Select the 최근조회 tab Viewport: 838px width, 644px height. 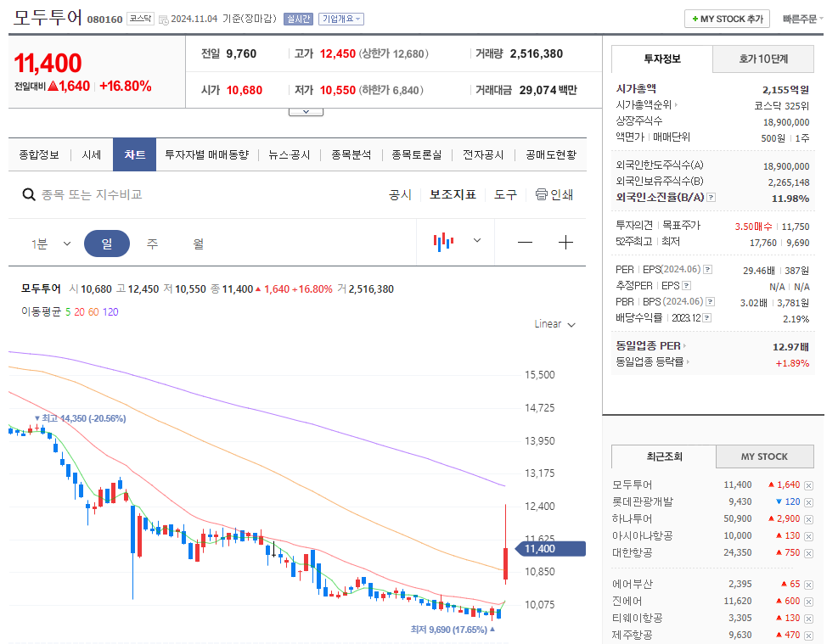tap(664, 456)
